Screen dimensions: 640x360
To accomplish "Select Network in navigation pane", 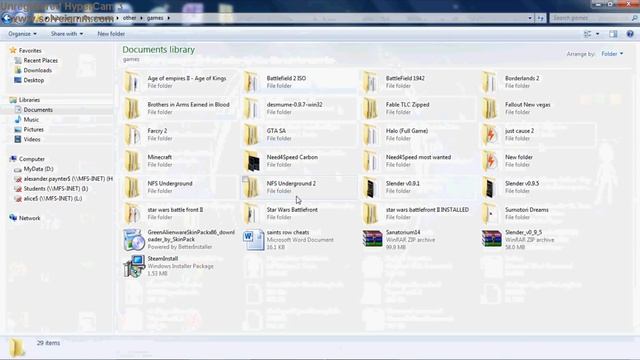I will [29, 218].
